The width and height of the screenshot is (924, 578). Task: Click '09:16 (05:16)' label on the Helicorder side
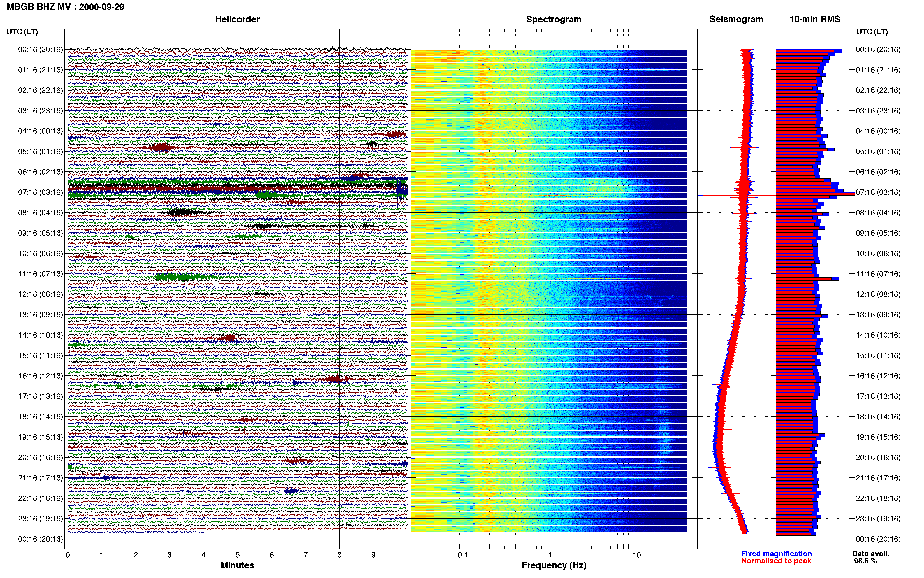tap(41, 233)
